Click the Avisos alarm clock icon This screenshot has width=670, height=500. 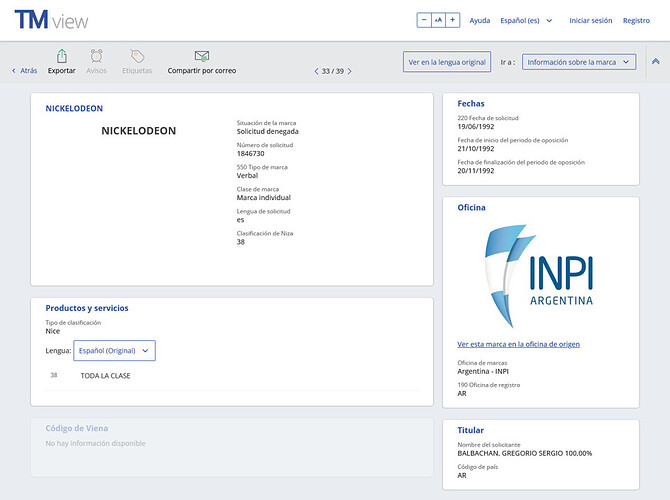click(x=96, y=56)
